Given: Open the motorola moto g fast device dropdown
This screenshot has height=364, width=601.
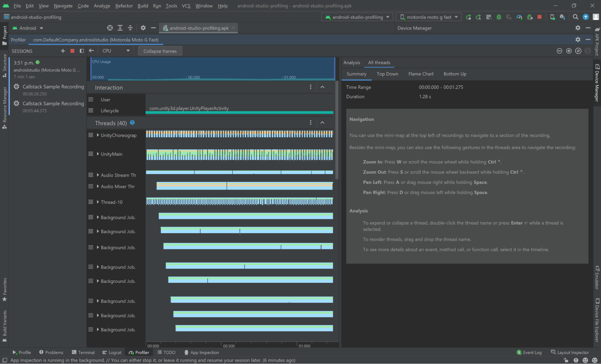Looking at the screenshot, I should click(428, 17).
